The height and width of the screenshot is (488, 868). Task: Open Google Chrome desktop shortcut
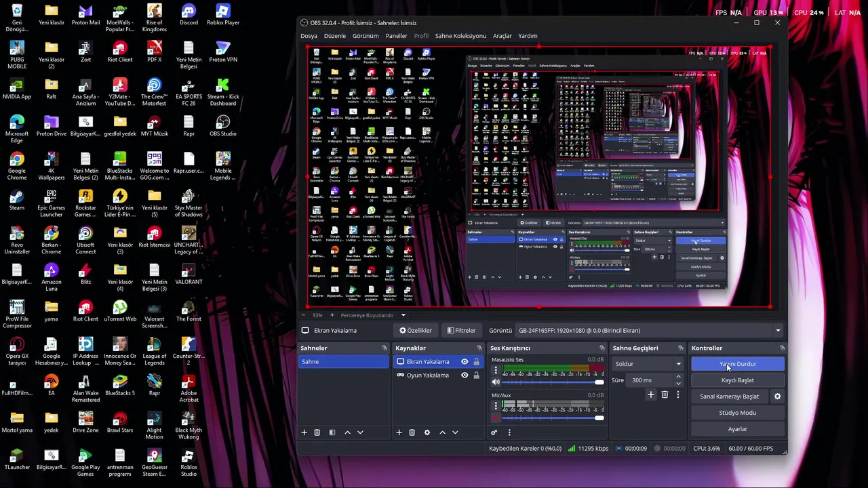pyautogui.click(x=17, y=166)
